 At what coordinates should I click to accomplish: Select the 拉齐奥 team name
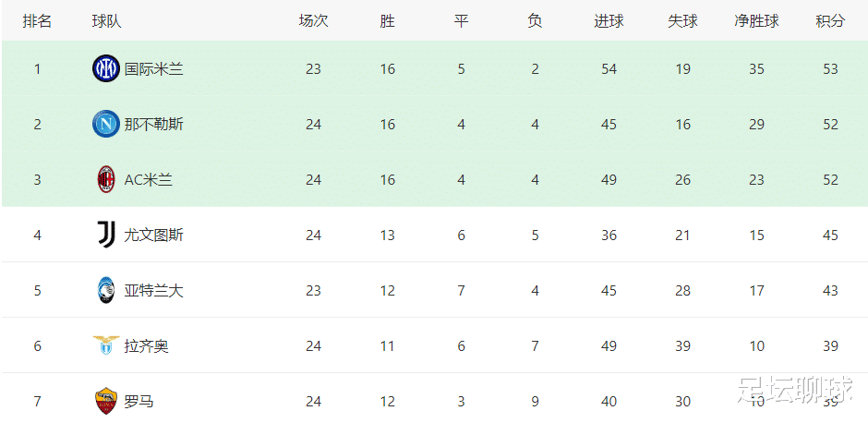[146, 346]
